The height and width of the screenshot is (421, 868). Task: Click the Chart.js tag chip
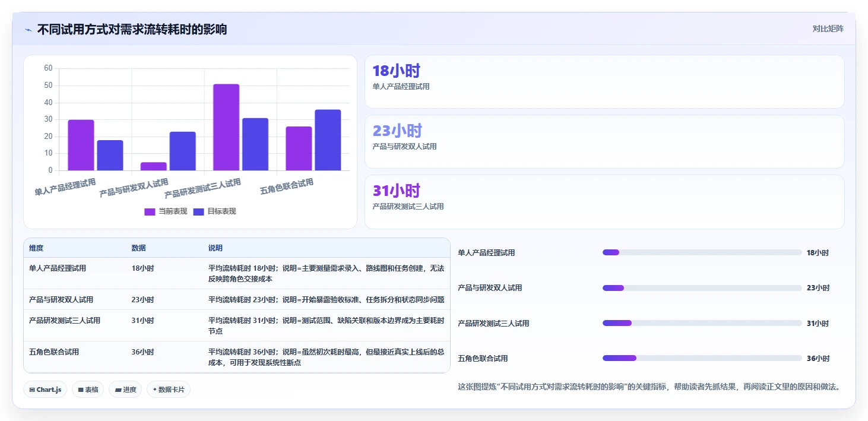(45, 390)
